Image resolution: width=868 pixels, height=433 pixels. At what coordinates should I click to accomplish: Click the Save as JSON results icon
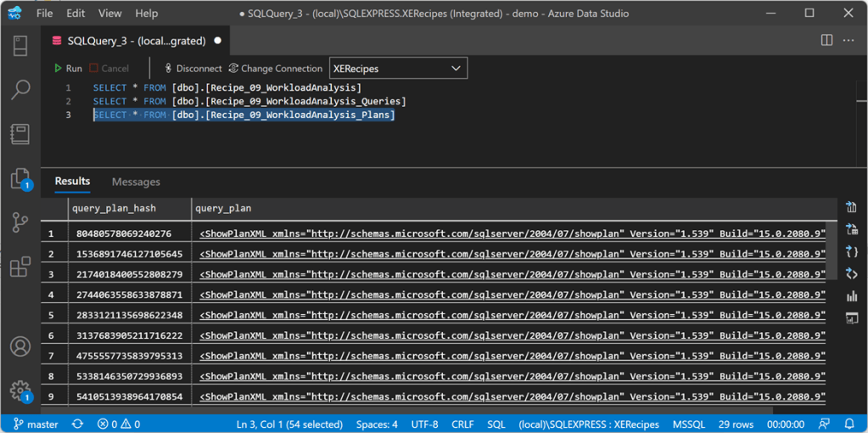point(851,251)
